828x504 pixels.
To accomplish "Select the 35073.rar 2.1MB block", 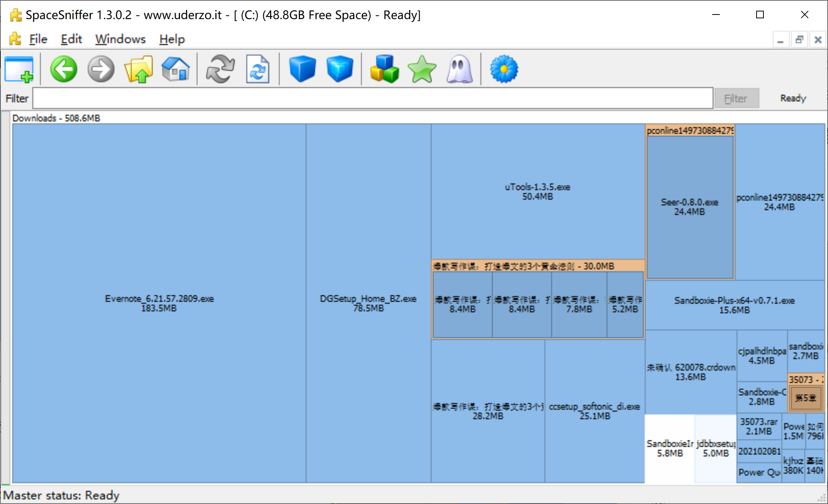I will pos(759,426).
